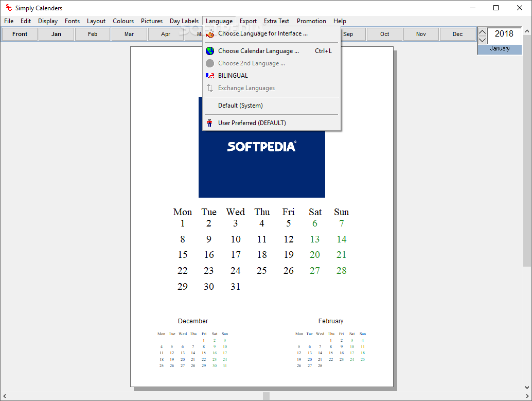Click the Simply Calenders app logo
This screenshot has height=401, width=532.
click(x=9, y=8)
